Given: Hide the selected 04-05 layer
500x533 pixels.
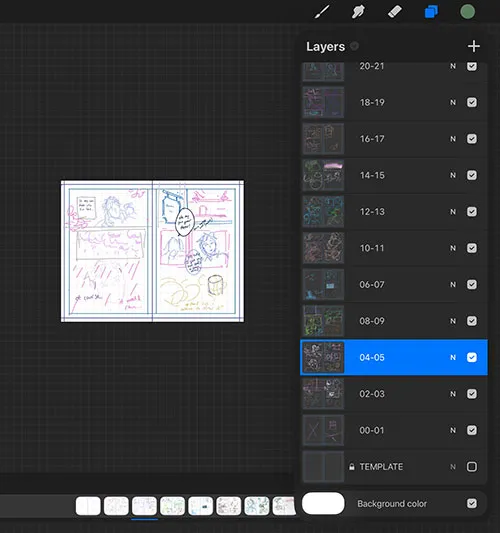Looking at the screenshot, I should pos(472,357).
